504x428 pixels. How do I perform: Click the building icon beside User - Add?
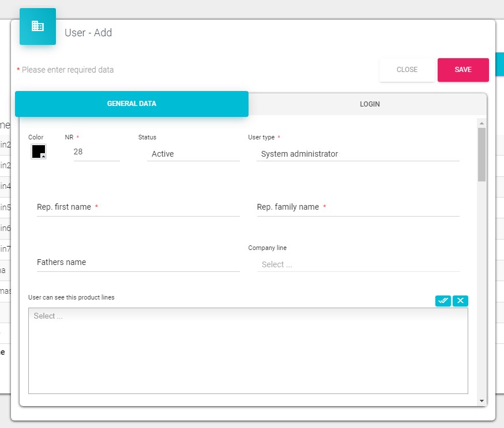coord(37,26)
